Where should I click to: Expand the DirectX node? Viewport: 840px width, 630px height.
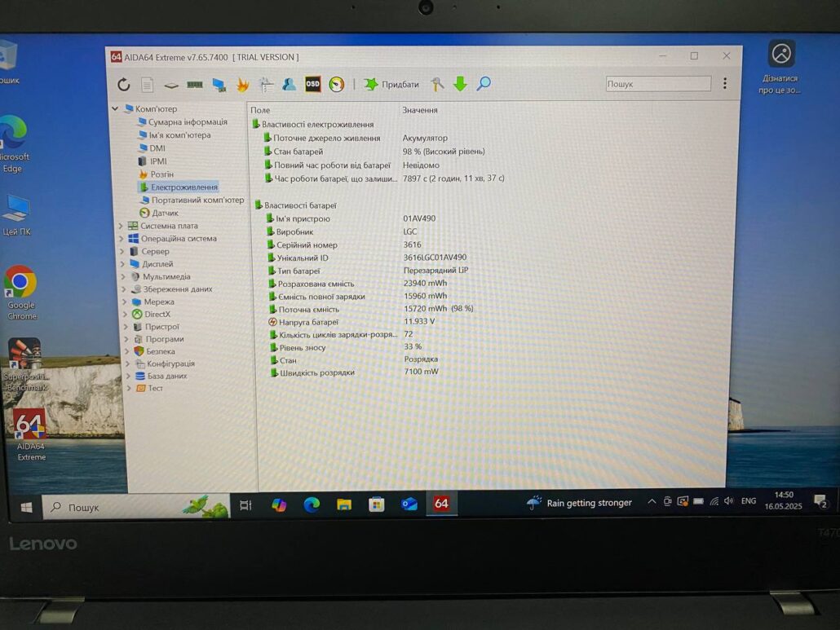point(126,315)
